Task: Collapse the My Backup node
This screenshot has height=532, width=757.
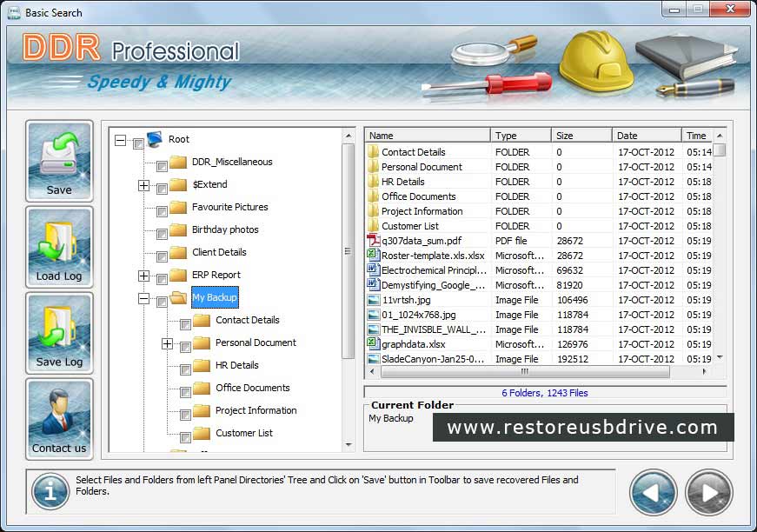Action: (144, 299)
